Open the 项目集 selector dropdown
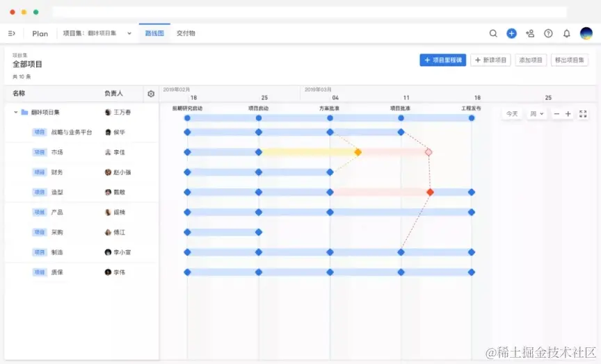 (97, 33)
